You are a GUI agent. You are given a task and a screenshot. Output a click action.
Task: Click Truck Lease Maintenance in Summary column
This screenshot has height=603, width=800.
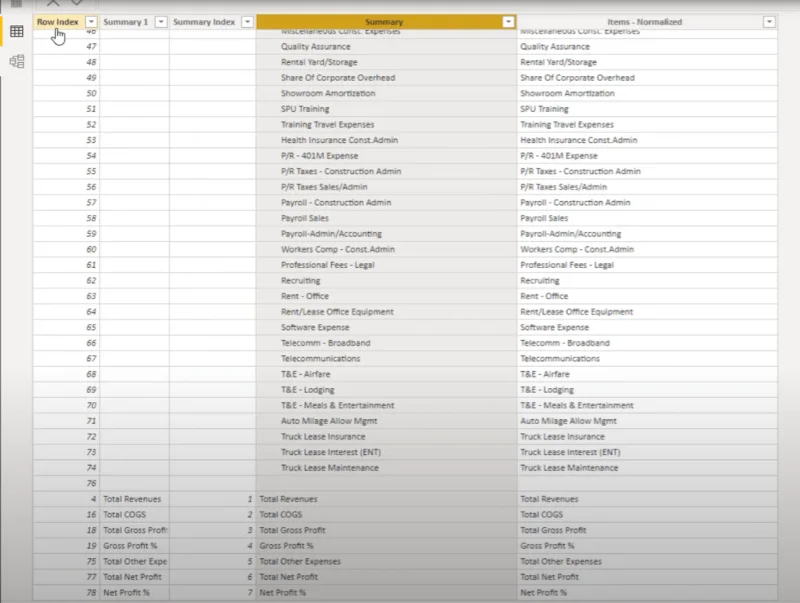[330, 468]
